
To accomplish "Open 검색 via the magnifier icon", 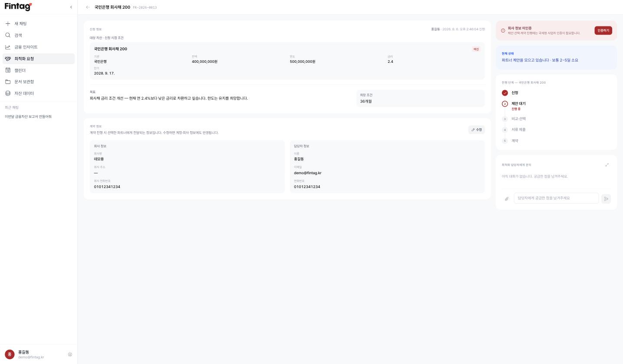I will coord(8,35).
